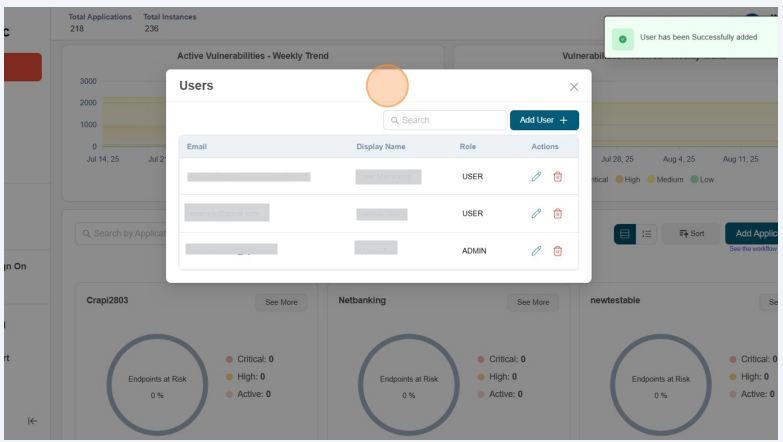Click the success notification message
Image resolution: width=783 pixels, height=442 pixels.
(699, 37)
